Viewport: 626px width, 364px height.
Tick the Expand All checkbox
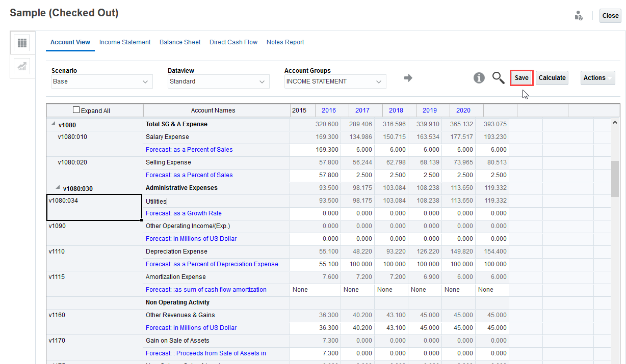tap(76, 110)
